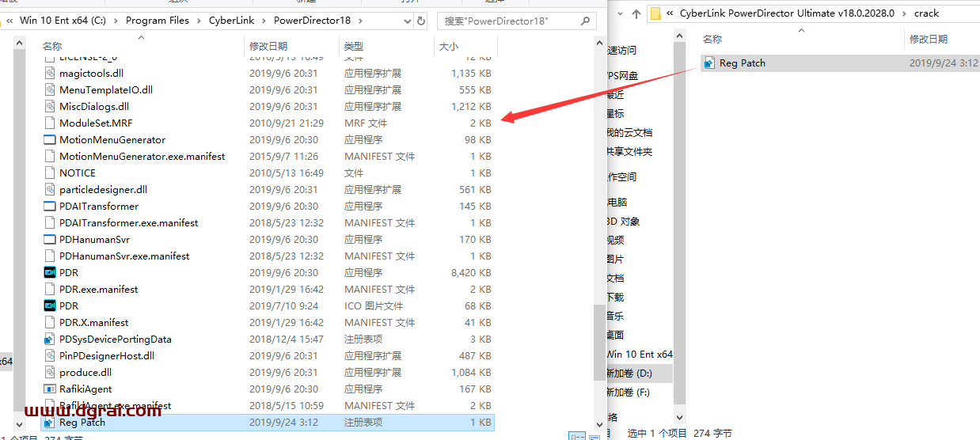Screen dimensions: 980x440
Task: Select the ModuleSet.MRF file name
Action: pyautogui.click(x=96, y=123)
